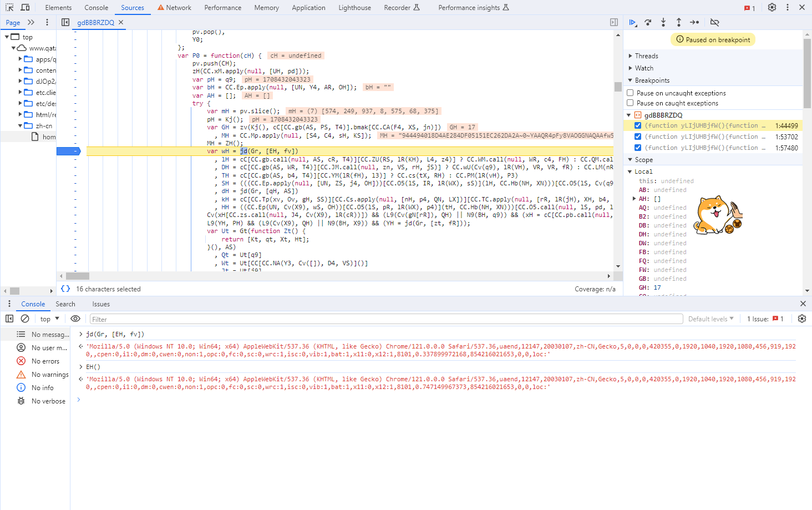Expand the Watch section
Screen dimensions: 812x510
(x=630, y=68)
